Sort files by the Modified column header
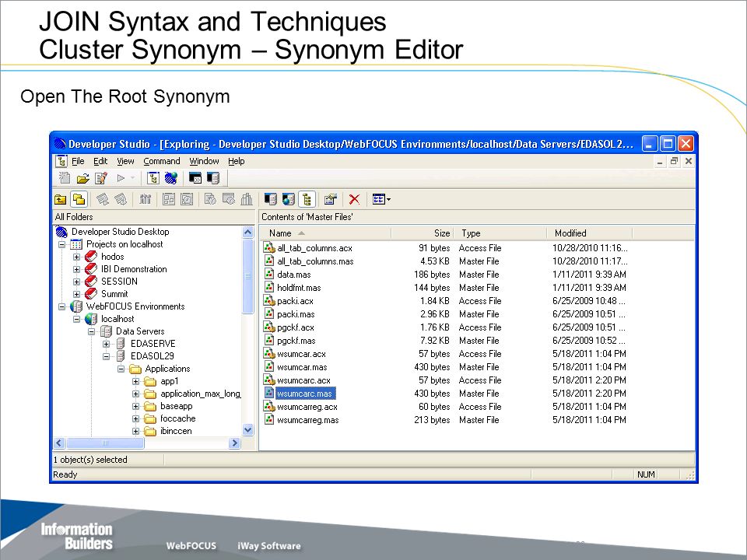 [590, 233]
